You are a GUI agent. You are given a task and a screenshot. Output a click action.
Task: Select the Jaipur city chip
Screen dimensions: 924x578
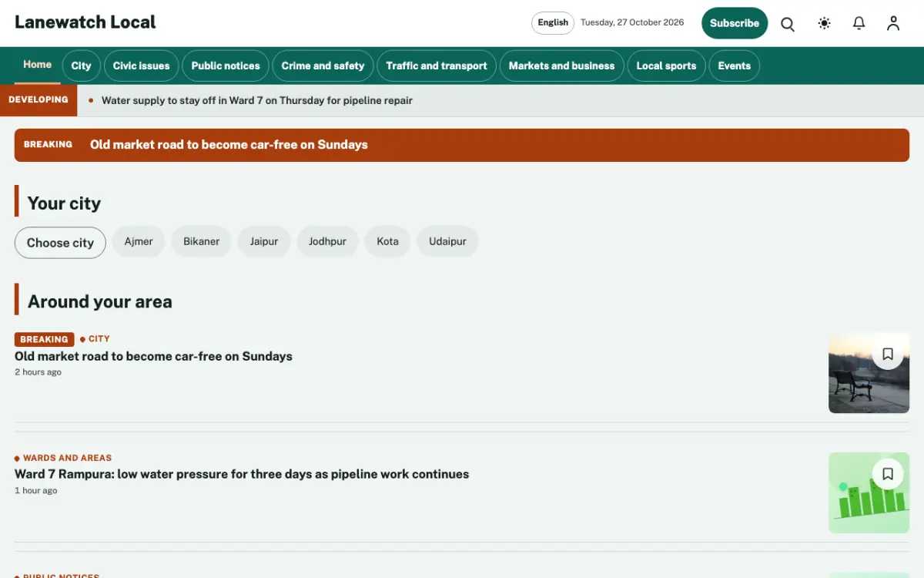coord(264,241)
